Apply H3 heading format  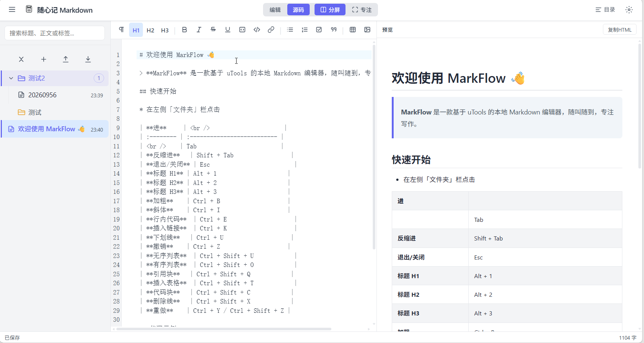tap(165, 30)
